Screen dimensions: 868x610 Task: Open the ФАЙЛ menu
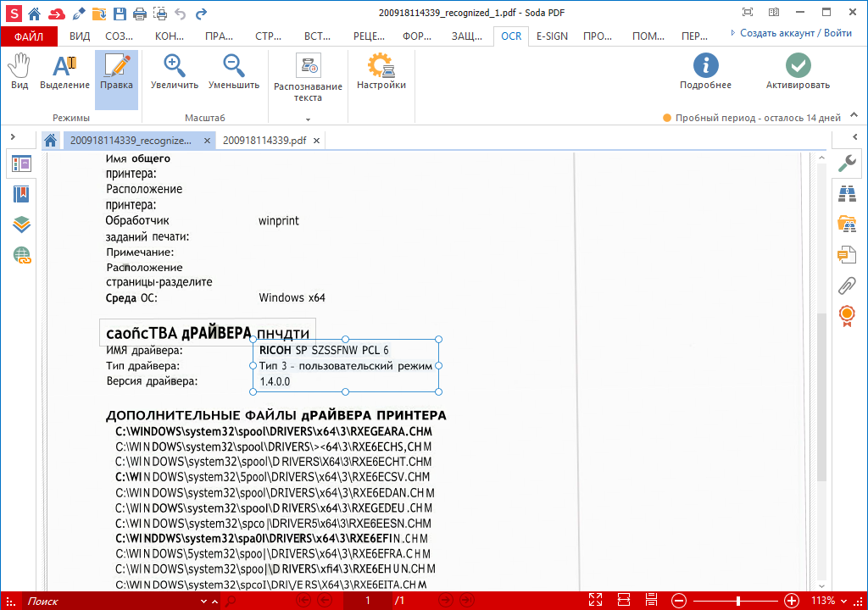[x=29, y=36]
